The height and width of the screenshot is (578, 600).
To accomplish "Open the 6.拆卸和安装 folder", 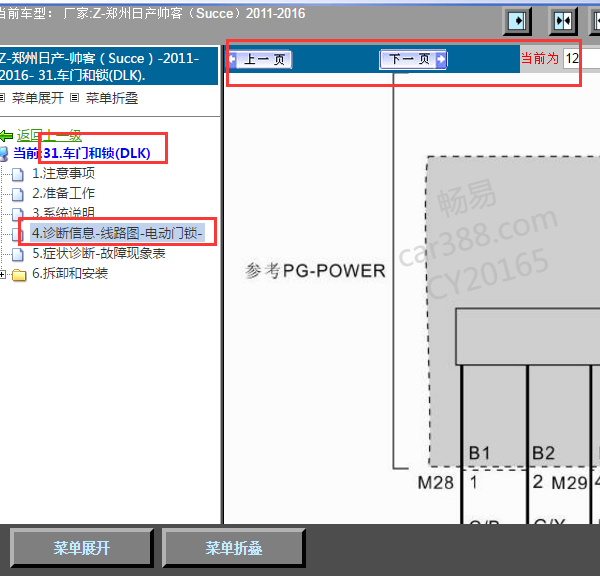I will pos(70,273).
